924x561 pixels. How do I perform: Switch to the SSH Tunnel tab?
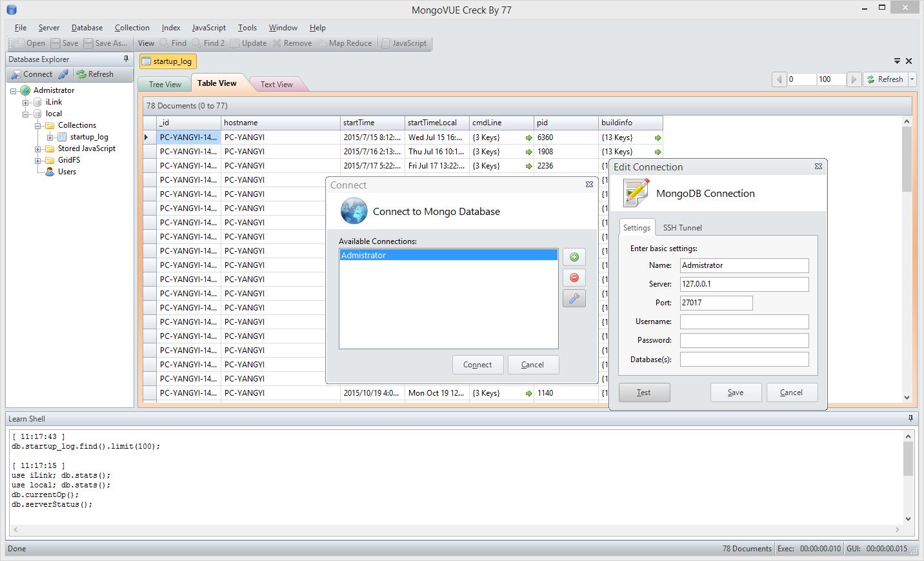click(x=682, y=228)
